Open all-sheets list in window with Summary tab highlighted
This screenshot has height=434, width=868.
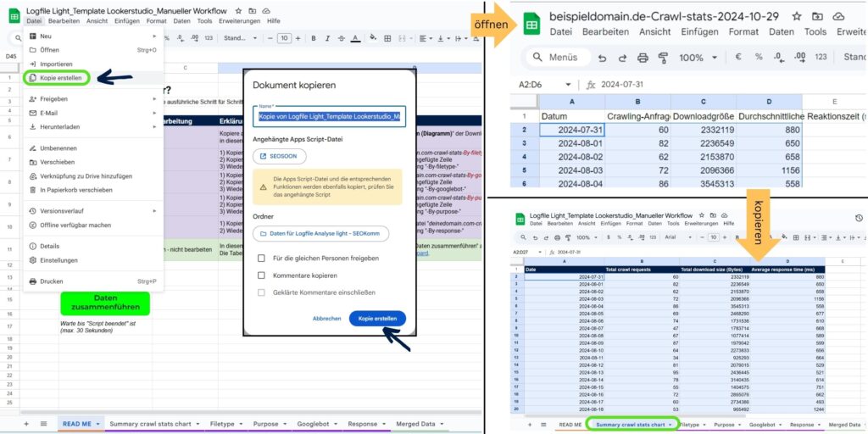click(543, 425)
